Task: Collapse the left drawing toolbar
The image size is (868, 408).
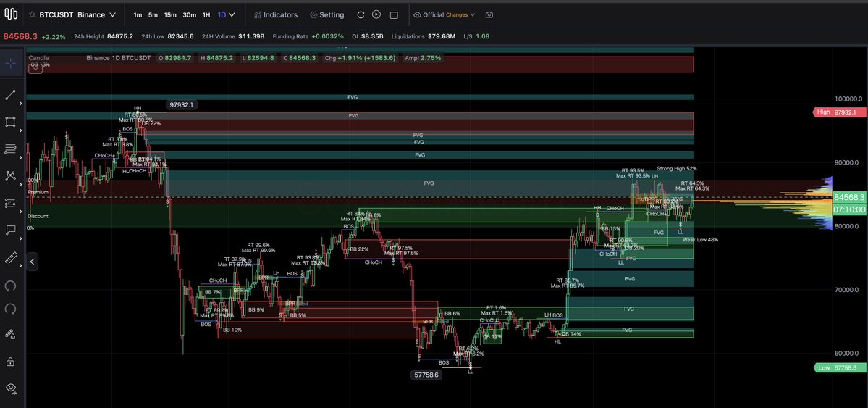Action: pyautogui.click(x=32, y=262)
